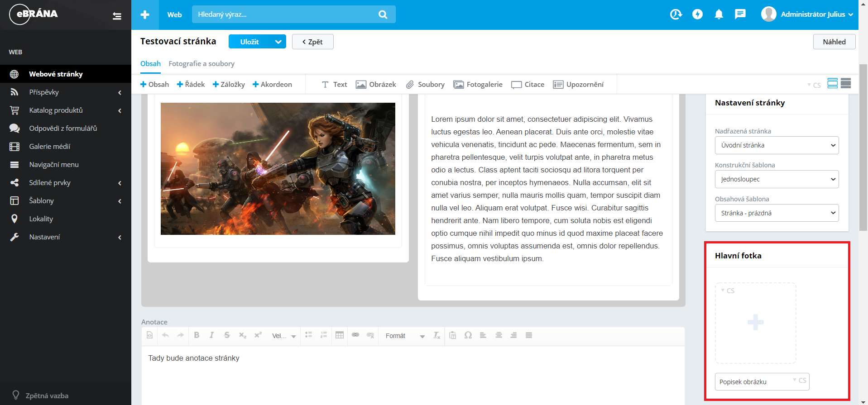The height and width of the screenshot is (405, 868).
Task: Open Lokality in sidebar
Action: tap(66, 219)
